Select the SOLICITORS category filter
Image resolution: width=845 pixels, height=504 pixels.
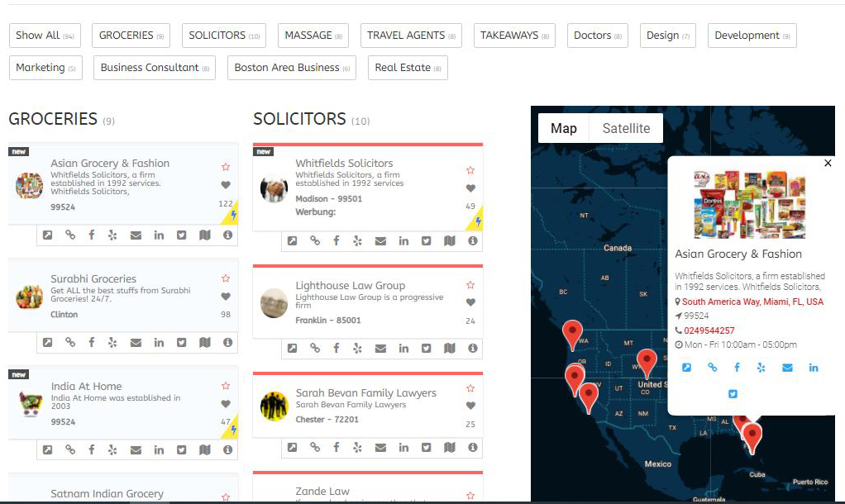pos(223,36)
